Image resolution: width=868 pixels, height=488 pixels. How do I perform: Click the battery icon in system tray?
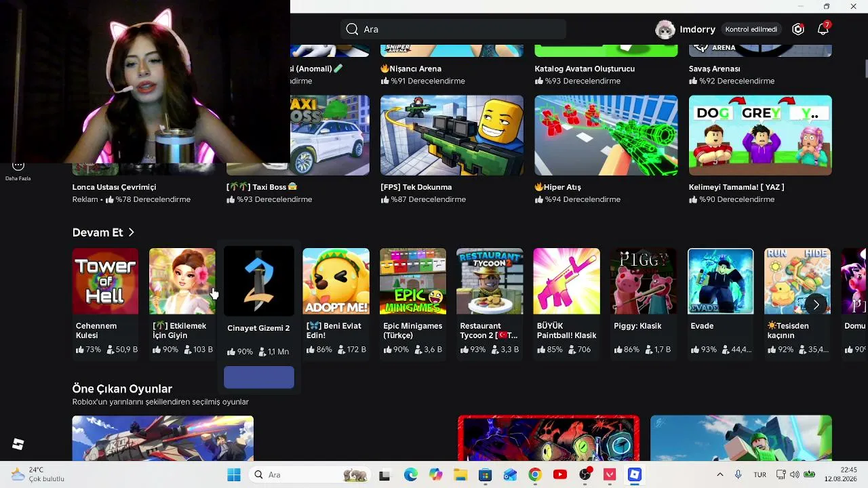[x=810, y=474]
